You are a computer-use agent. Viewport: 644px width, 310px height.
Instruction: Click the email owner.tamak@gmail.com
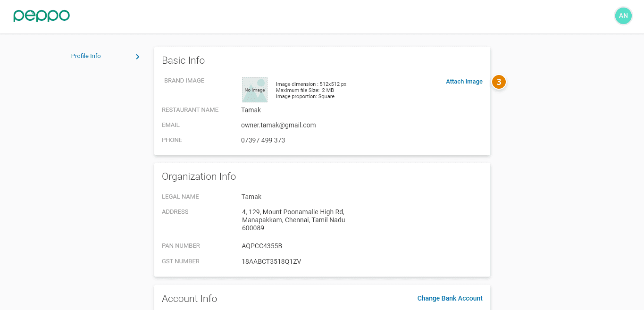coord(278,125)
